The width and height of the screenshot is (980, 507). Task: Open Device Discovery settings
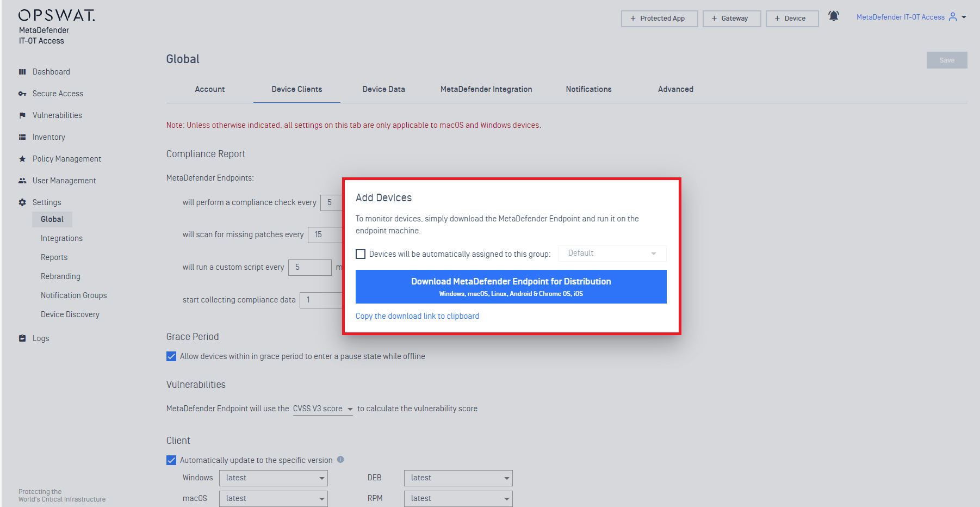tap(70, 314)
